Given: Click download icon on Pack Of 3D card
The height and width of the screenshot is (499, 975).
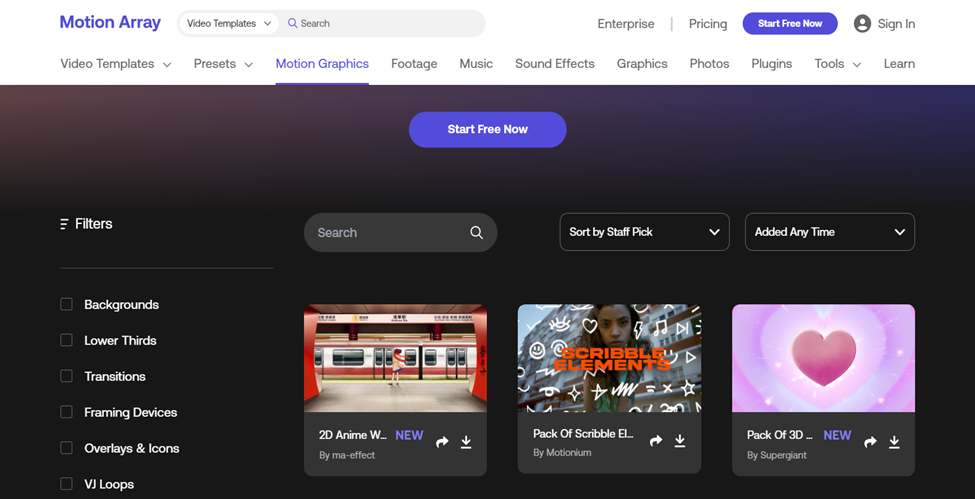Looking at the screenshot, I should [x=894, y=442].
